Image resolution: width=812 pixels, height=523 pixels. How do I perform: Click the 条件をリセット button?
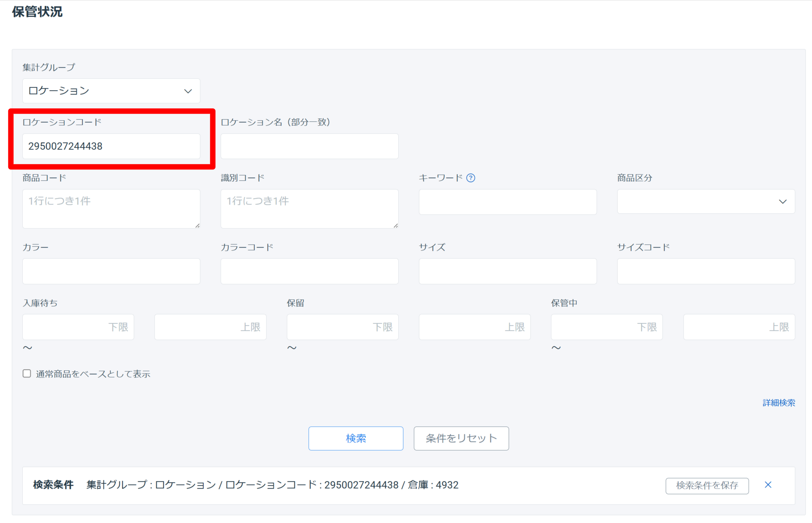tap(461, 438)
